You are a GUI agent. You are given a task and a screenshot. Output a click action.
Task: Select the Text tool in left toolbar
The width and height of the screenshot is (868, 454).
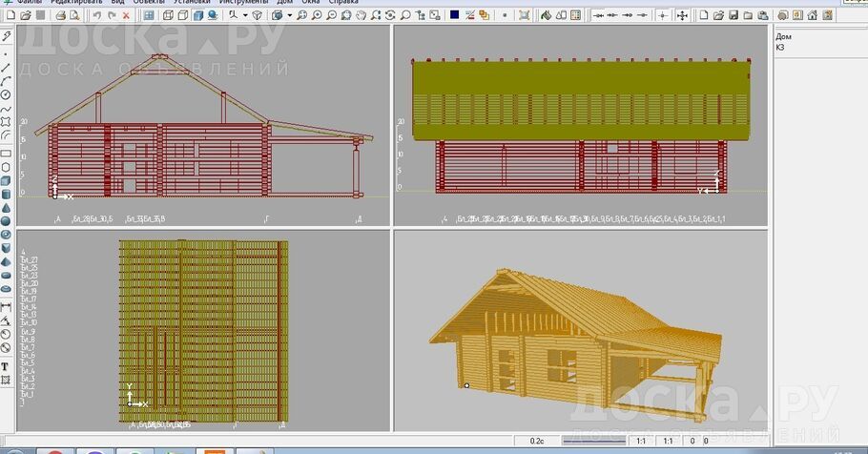6,366
